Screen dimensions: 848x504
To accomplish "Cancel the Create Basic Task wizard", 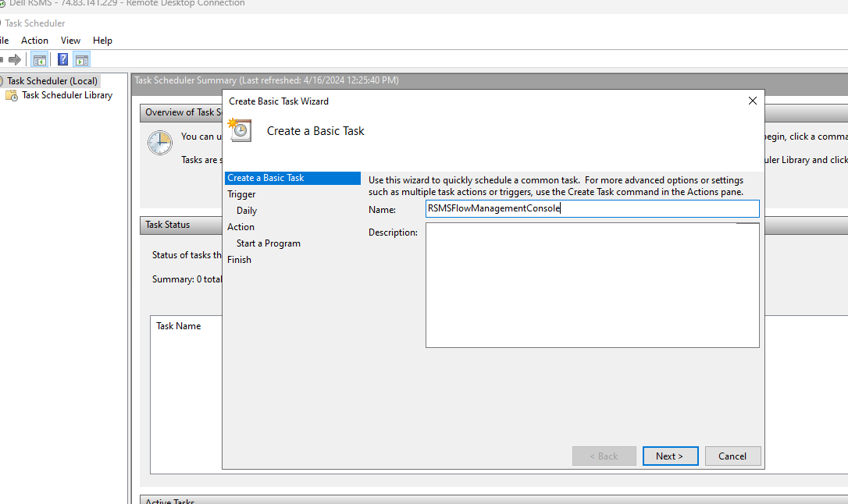I will pos(732,456).
